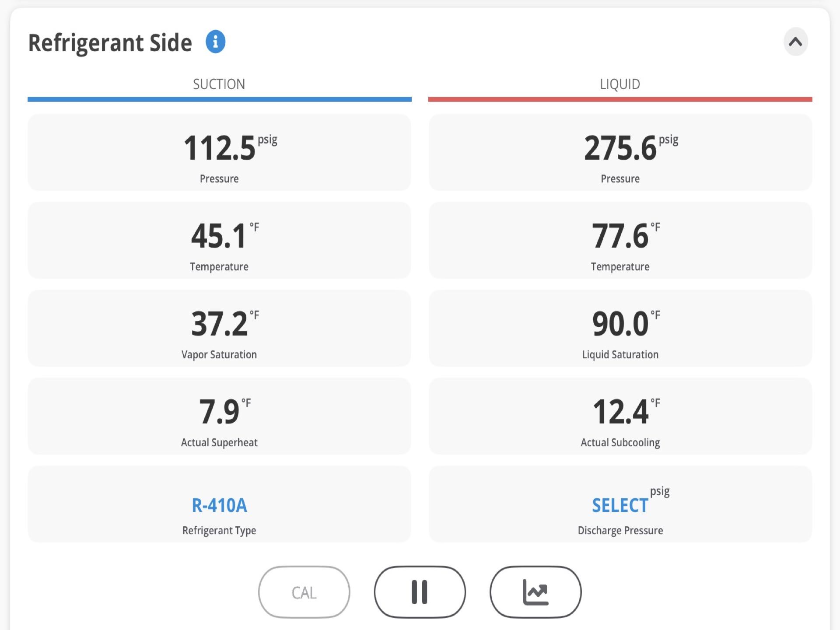
Task: Click the red liquid indicator bar
Action: point(620,99)
